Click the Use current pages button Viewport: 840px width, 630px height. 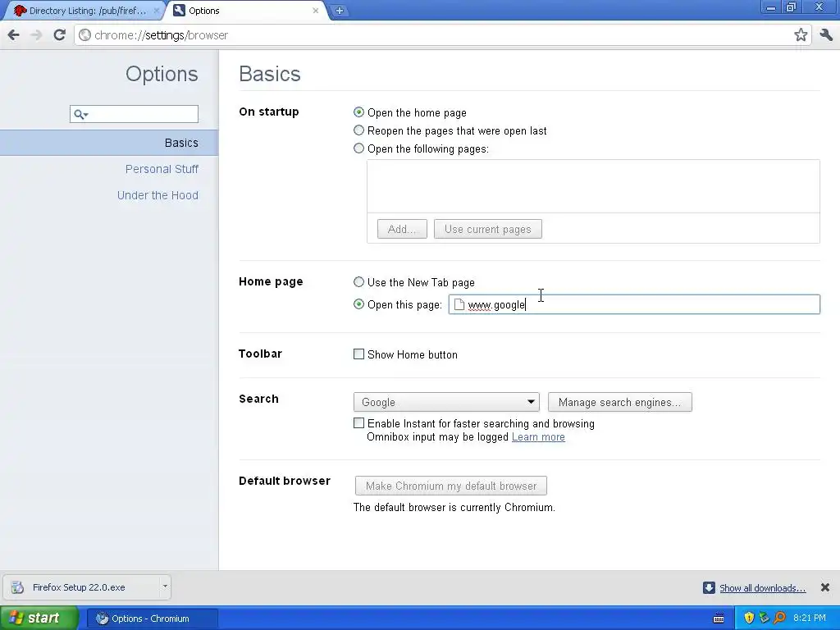point(487,230)
